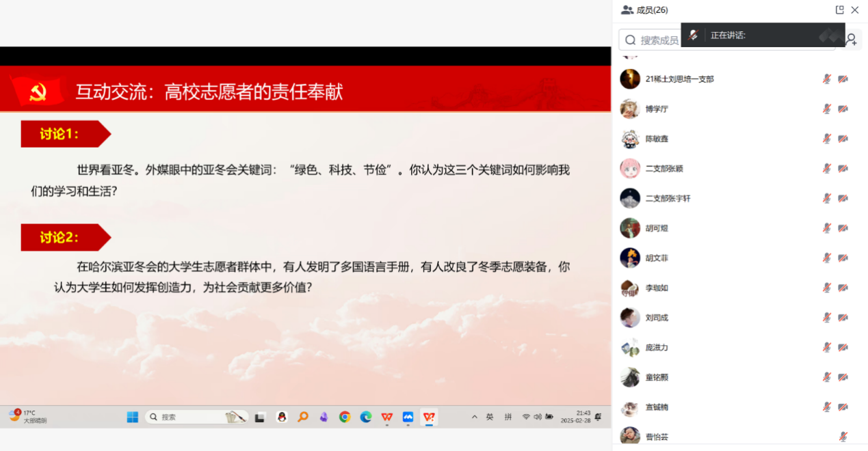
Task: Toggle microphone for member 胡可煜
Action: click(826, 228)
